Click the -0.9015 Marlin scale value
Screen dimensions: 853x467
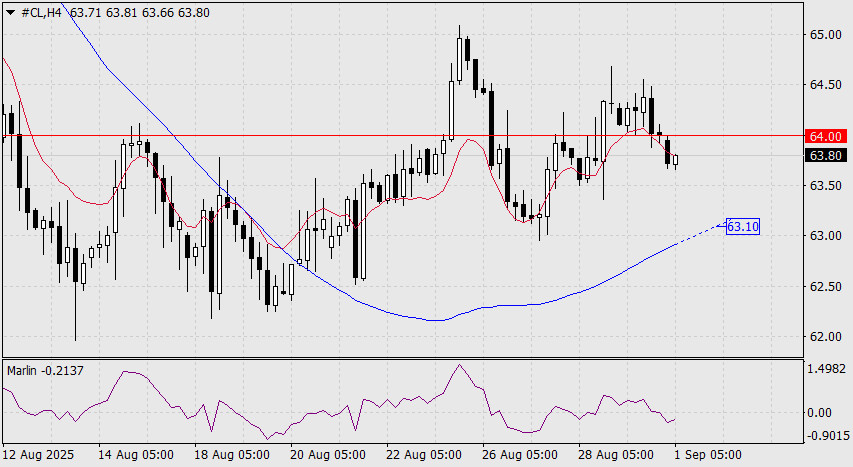(x=828, y=435)
